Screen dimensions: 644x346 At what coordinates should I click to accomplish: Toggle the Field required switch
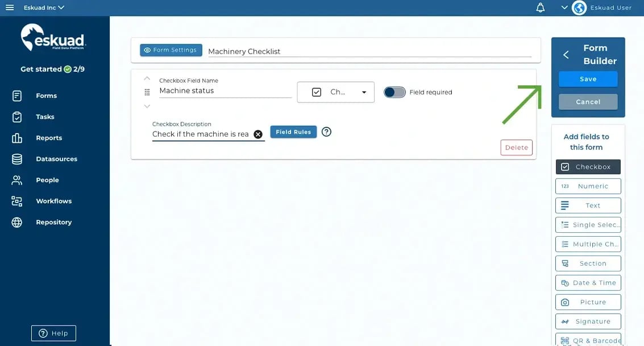(394, 92)
